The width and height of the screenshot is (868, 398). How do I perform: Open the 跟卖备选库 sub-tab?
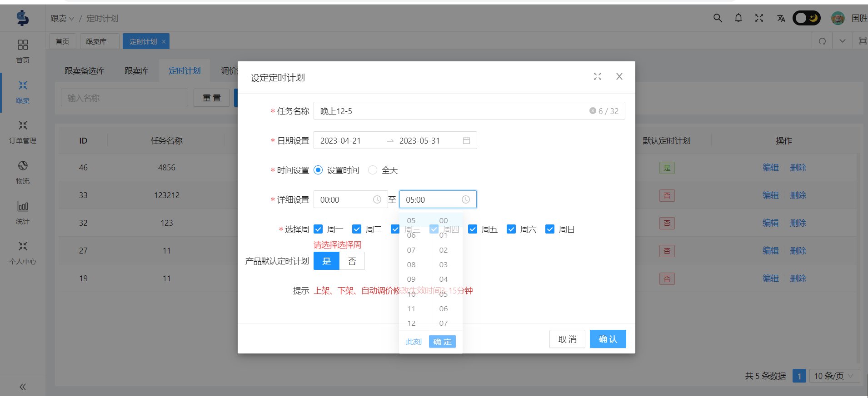point(85,70)
